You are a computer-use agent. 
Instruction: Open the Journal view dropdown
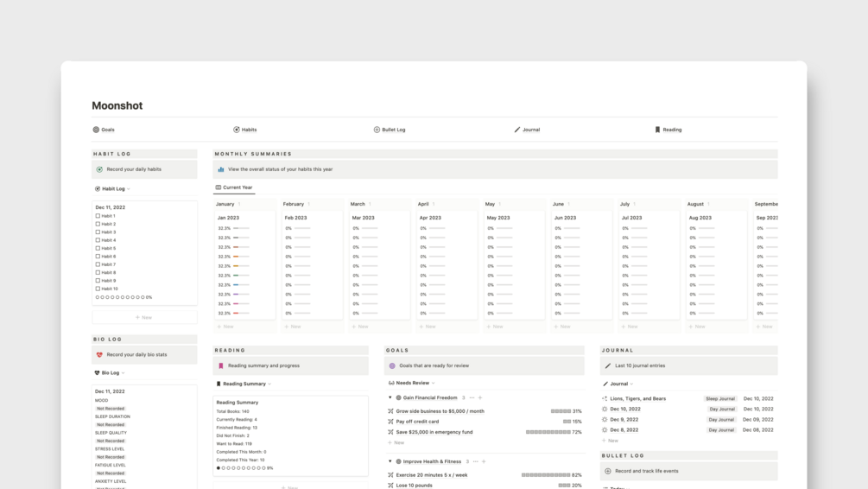pos(618,384)
